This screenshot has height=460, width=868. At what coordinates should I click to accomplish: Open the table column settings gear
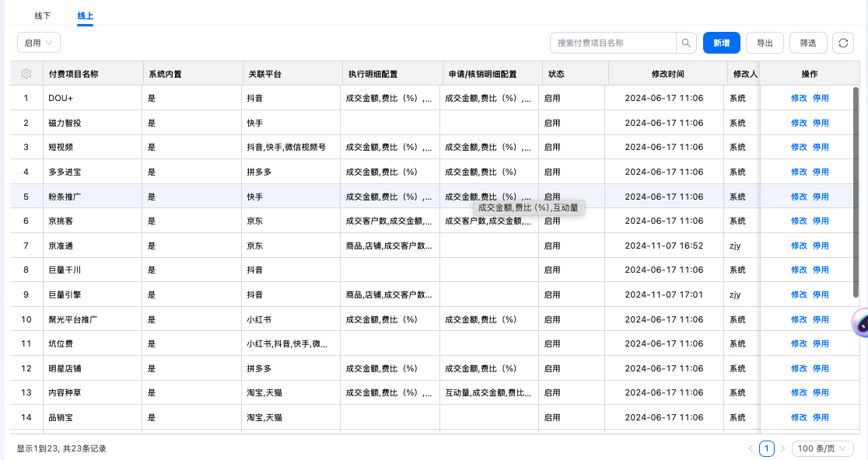(x=26, y=74)
